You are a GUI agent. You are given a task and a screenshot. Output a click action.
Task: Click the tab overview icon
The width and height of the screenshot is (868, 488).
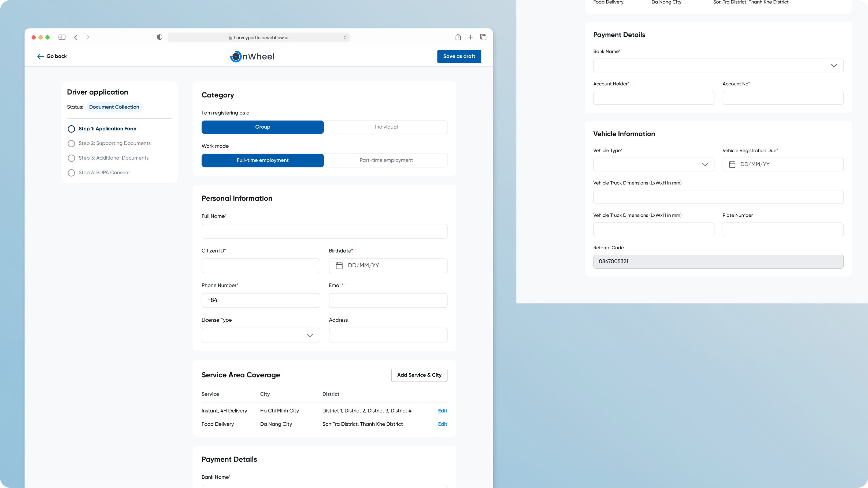(x=483, y=37)
